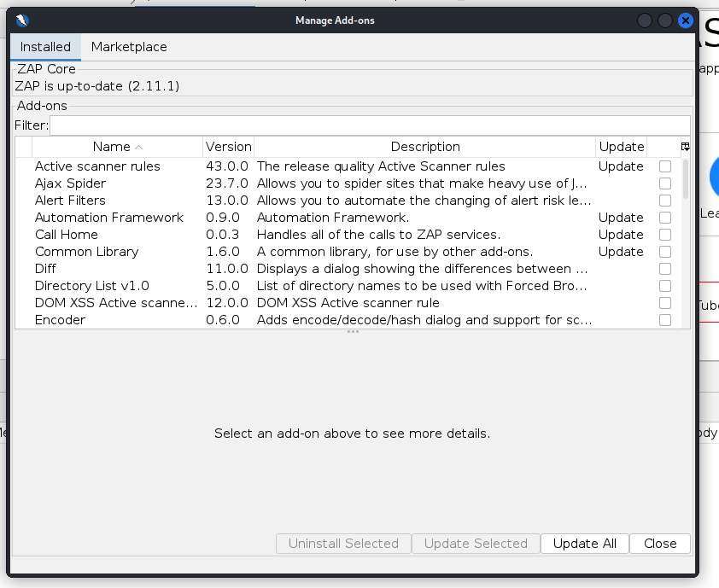Sort by the Version column header
Viewport: 719px width, 588px height.
tap(228, 147)
